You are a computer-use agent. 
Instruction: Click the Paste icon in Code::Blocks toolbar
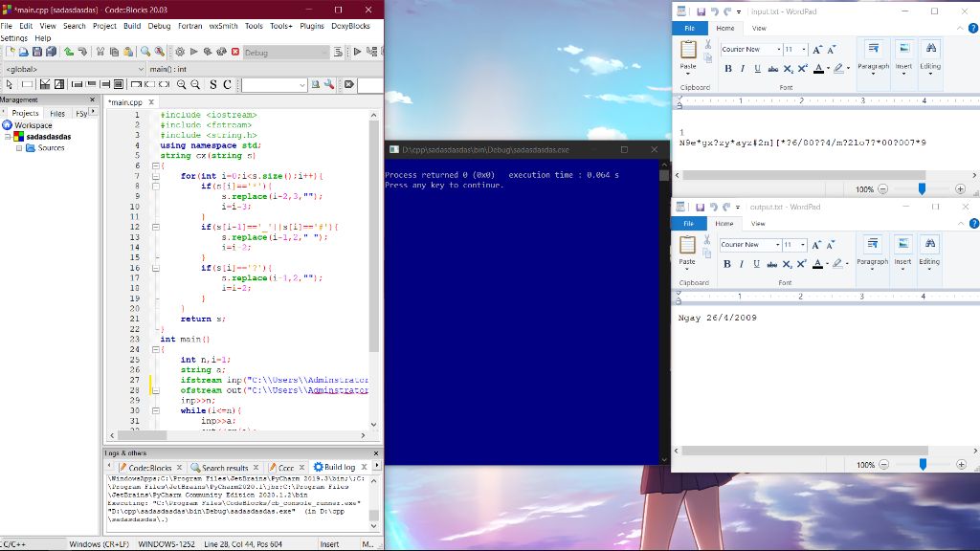pos(128,52)
